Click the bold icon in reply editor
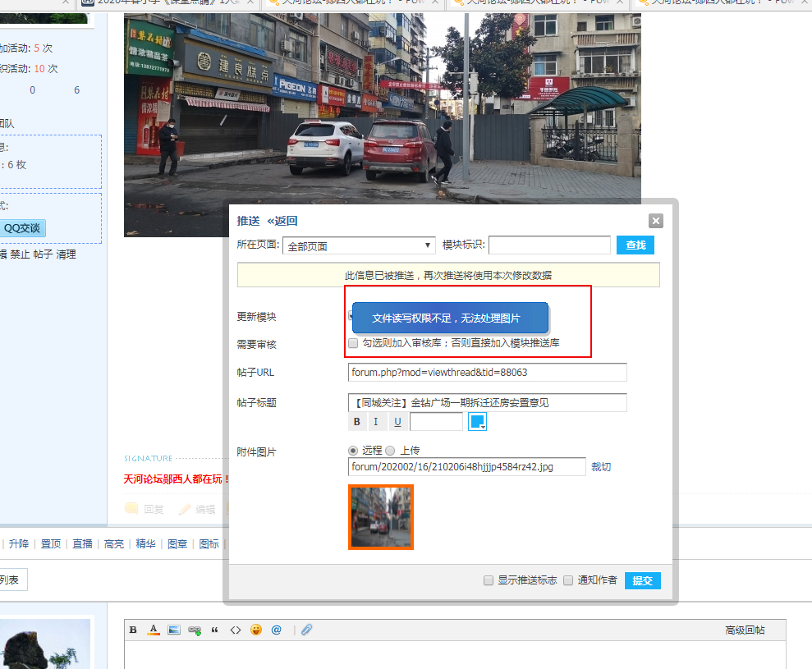 click(133, 630)
